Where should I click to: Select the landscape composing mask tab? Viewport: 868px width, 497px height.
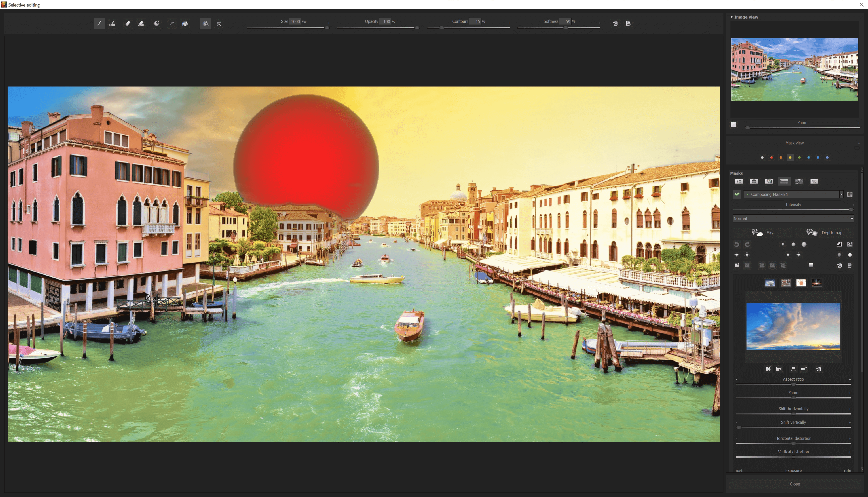[784, 181]
